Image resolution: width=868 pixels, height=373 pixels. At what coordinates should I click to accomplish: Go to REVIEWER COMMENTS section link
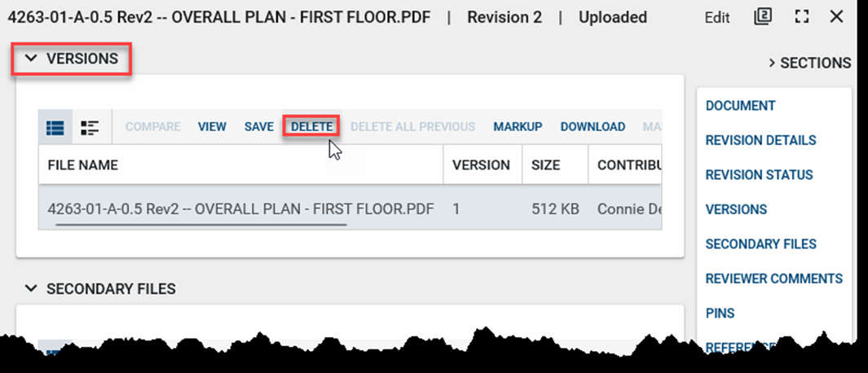[773, 279]
